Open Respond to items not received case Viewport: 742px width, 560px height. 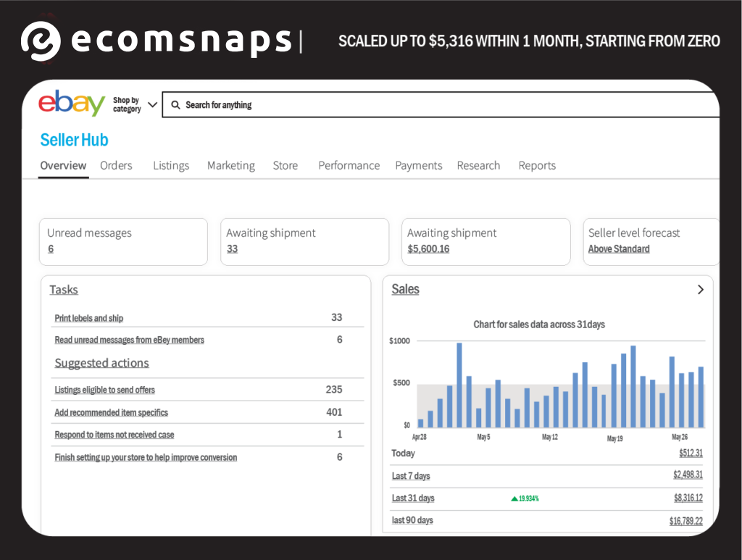(x=114, y=435)
